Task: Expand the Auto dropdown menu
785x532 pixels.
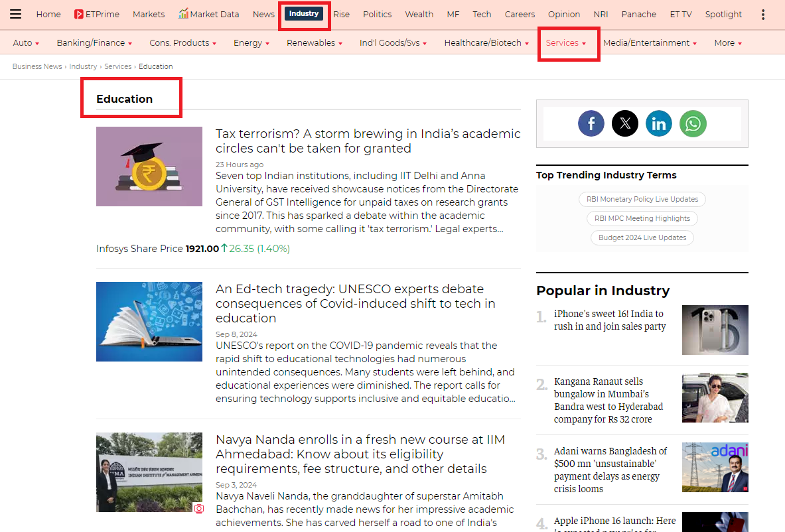Action: 26,43
